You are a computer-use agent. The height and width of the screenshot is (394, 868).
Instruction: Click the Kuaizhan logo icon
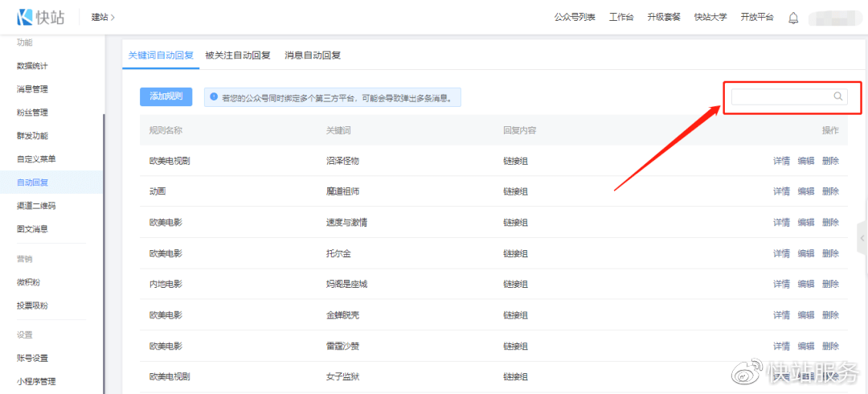click(x=25, y=17)
